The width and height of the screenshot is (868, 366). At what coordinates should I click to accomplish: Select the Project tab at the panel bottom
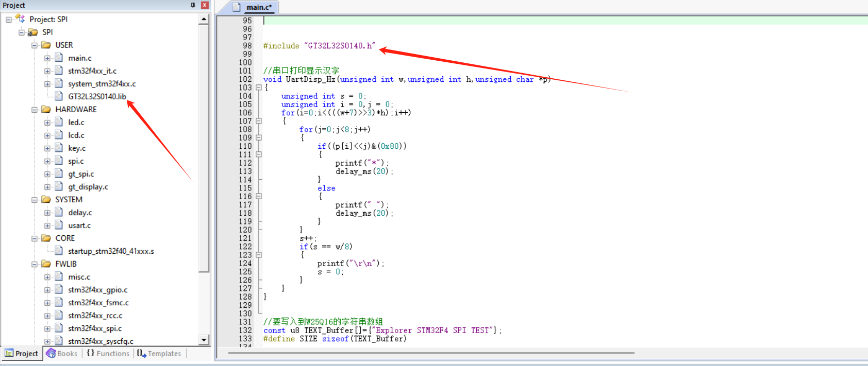[x=22, y=353]
